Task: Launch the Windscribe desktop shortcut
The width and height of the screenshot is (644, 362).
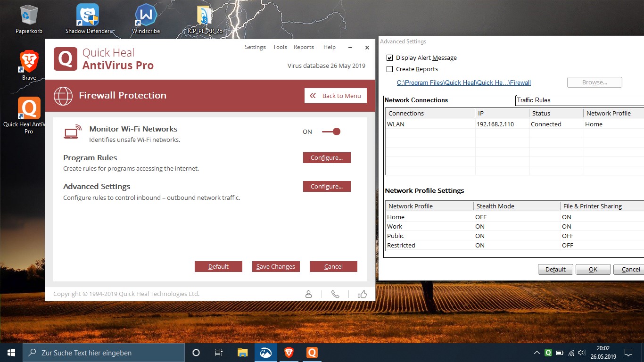Action: point(146,19)
